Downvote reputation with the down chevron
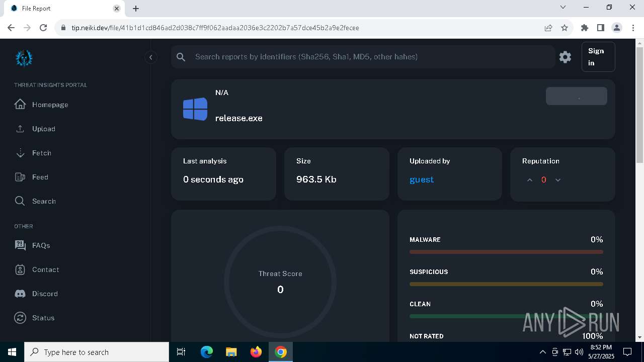 [x=557, y=180]
